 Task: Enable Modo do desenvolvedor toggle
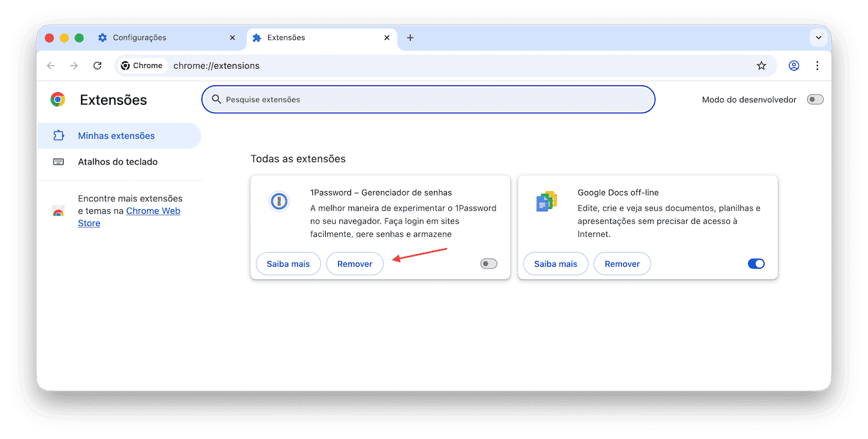(x=815, y=100)
